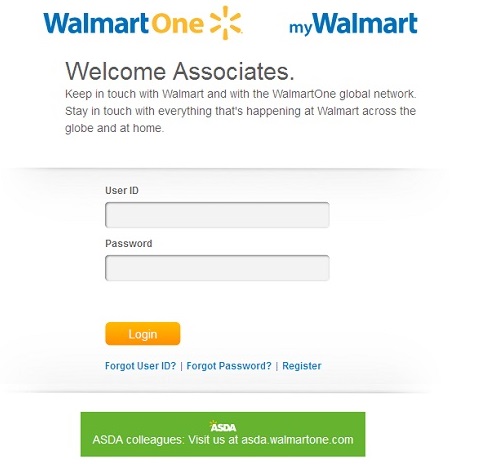Click the Password label
The height and width of the screenshot is (464, 479).
point(129,243)
